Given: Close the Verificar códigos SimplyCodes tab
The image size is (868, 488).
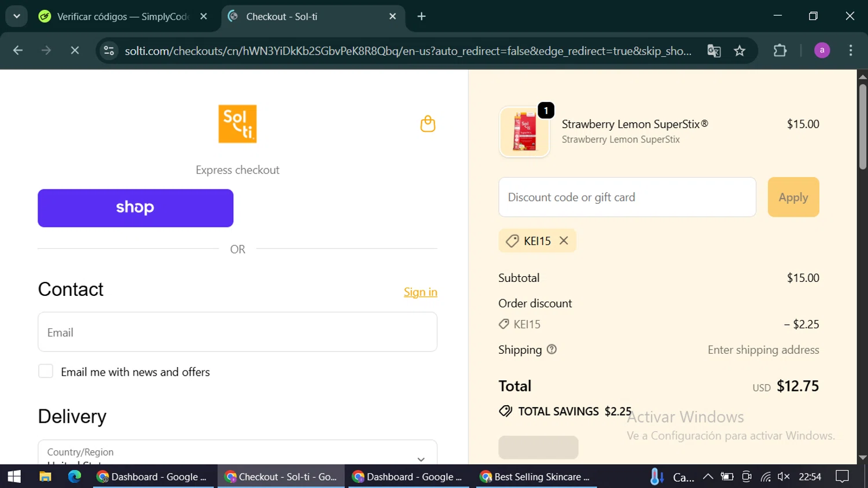Looking at the screenshot, I should 204,16.
